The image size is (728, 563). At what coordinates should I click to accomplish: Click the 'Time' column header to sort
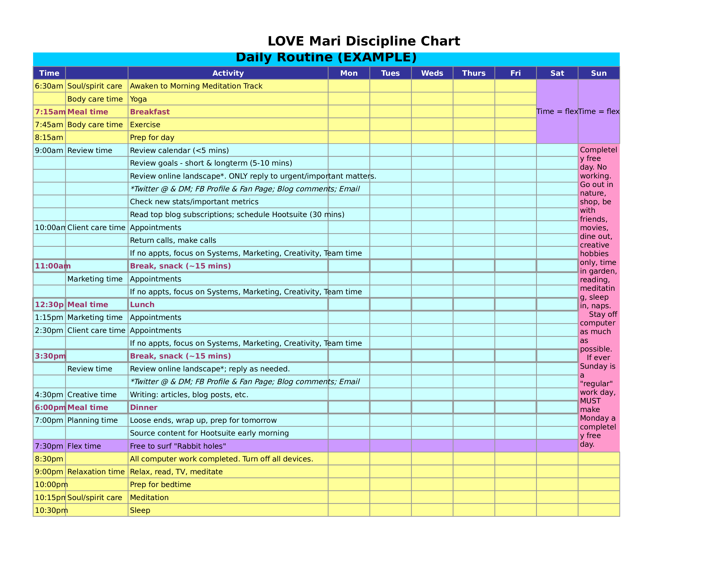click(49, 72)
